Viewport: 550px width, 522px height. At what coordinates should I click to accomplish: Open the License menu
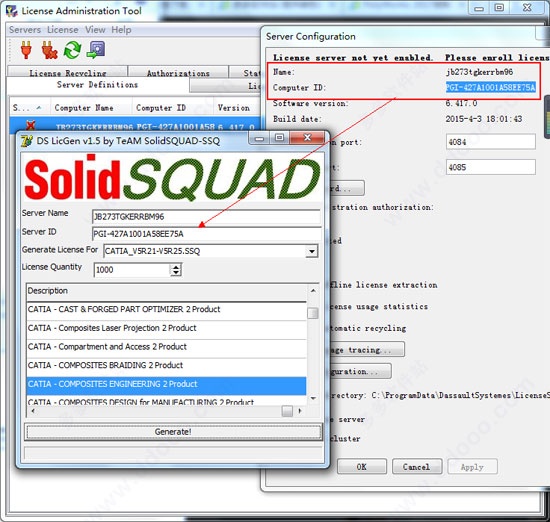tap(63, 30)
